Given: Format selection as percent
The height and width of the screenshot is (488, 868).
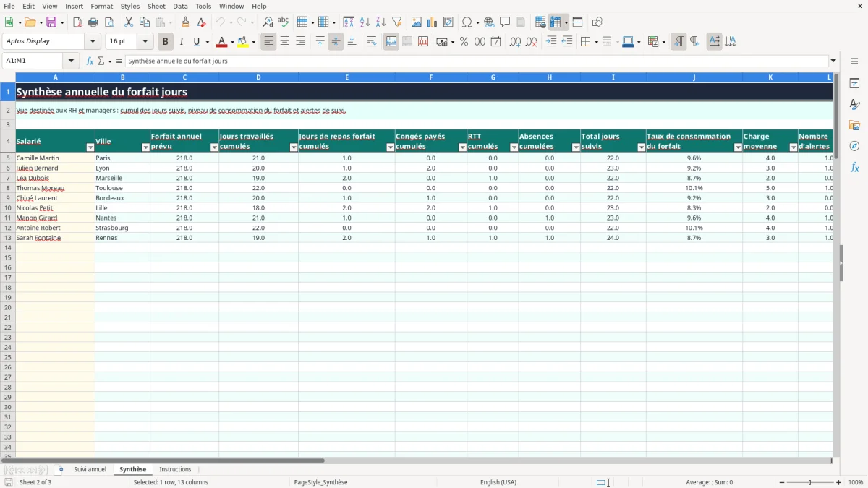Looking at the screenshot, I should 464,42.
